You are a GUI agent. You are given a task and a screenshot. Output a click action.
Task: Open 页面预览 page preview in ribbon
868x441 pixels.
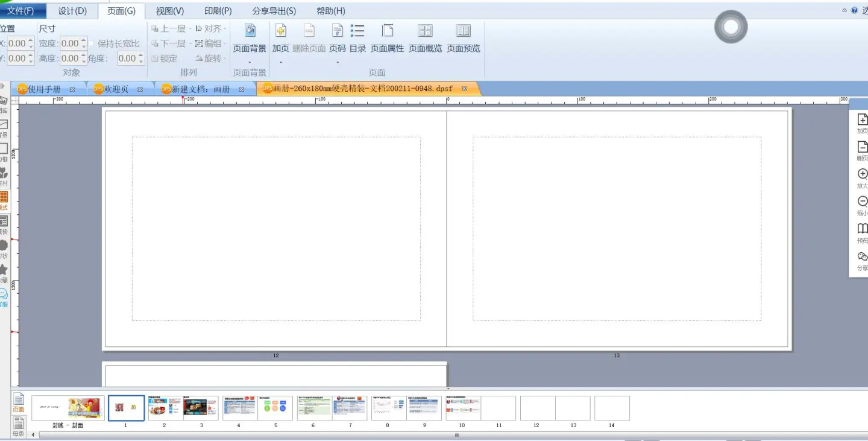click(x=463, y=31)
